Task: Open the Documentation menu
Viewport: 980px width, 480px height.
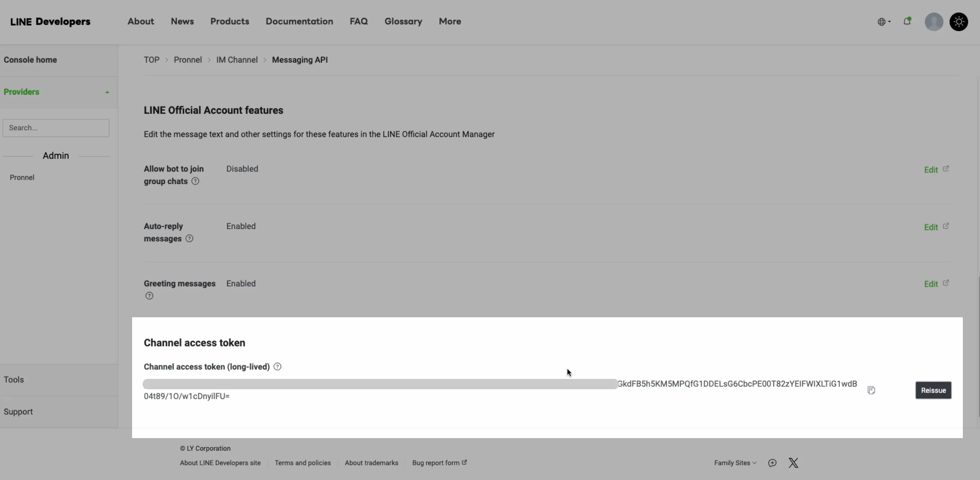Action: pos(300,21)
